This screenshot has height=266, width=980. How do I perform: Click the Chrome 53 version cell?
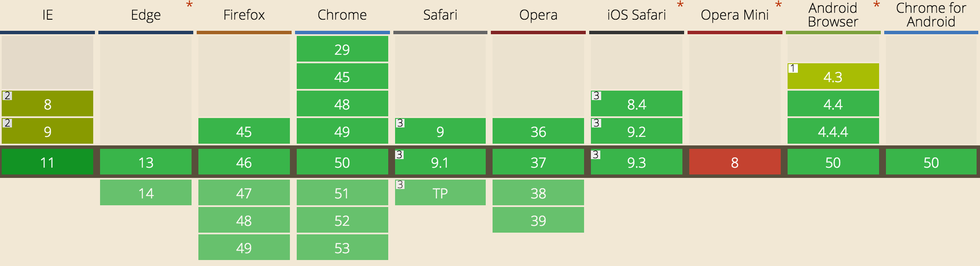tap(342, 248)
